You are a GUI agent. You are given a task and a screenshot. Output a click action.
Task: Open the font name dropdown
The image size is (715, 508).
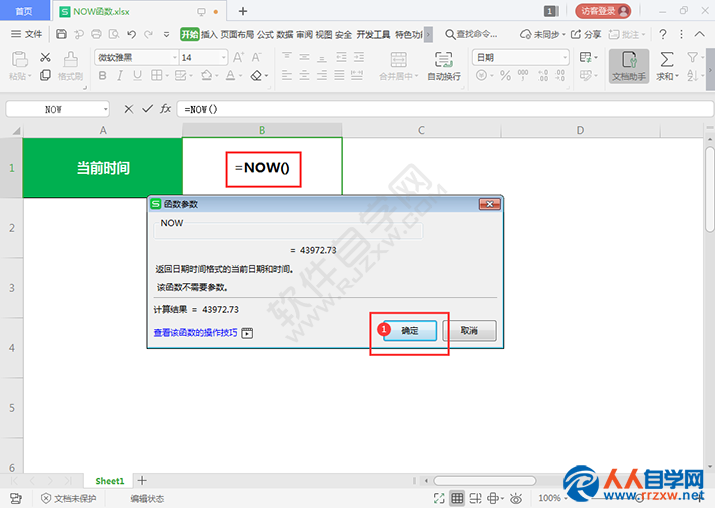click(x=175, y=57)
